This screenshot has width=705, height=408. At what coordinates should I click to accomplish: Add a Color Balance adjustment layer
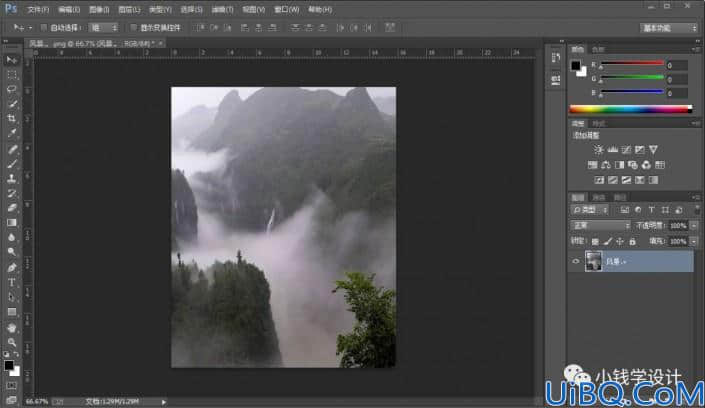[x=606, y=165]
